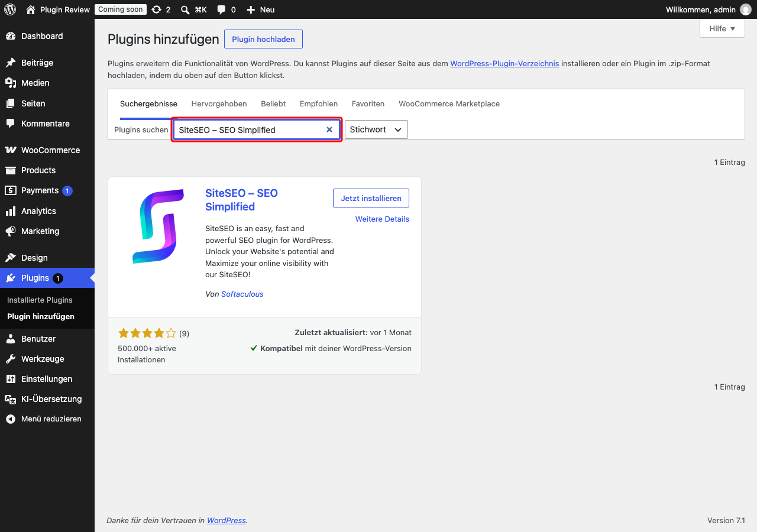Click the Beiträge pin icon
This screenshot has height=532, width=757.
click(11, 63)
